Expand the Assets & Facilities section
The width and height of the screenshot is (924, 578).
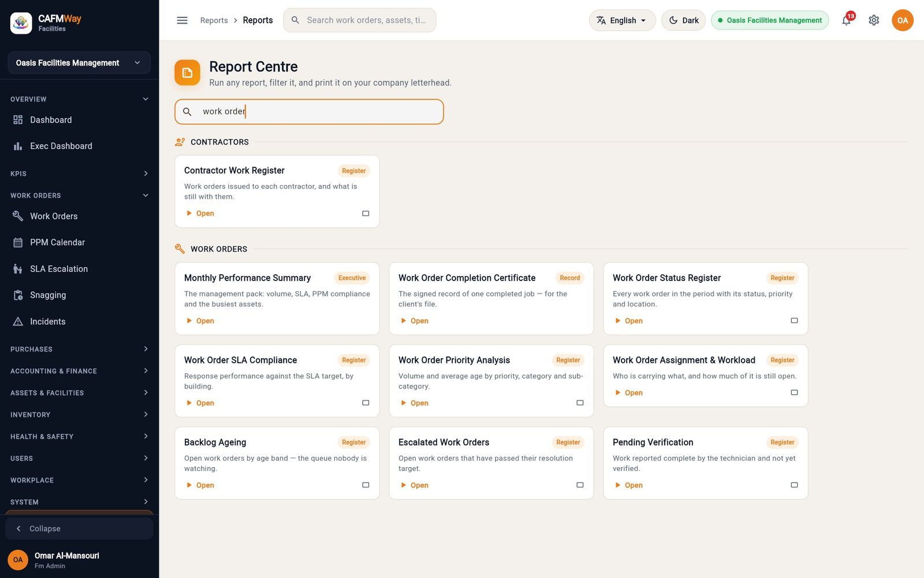[x=79, y=393]
